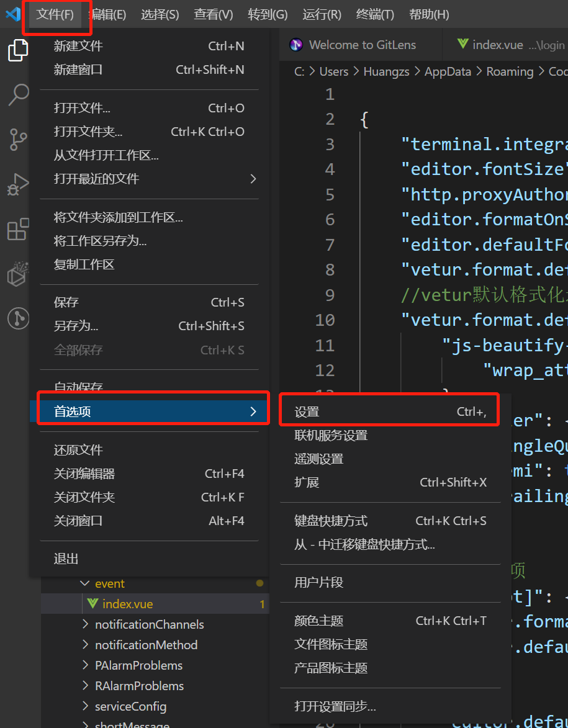Choose 新建文件 from the file menu
The width and height of the screenshot is (568, 728).
[149, 46]
